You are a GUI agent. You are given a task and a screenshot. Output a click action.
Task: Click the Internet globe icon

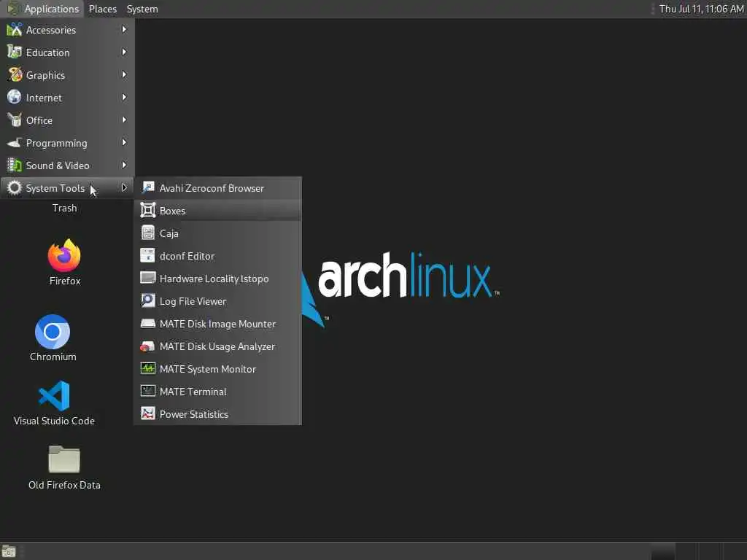point(15,97)
